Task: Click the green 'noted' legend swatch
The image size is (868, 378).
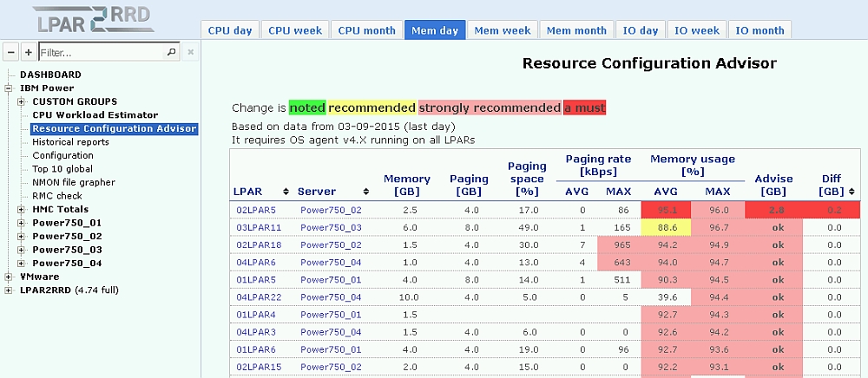Action: [x=307, y=108]
